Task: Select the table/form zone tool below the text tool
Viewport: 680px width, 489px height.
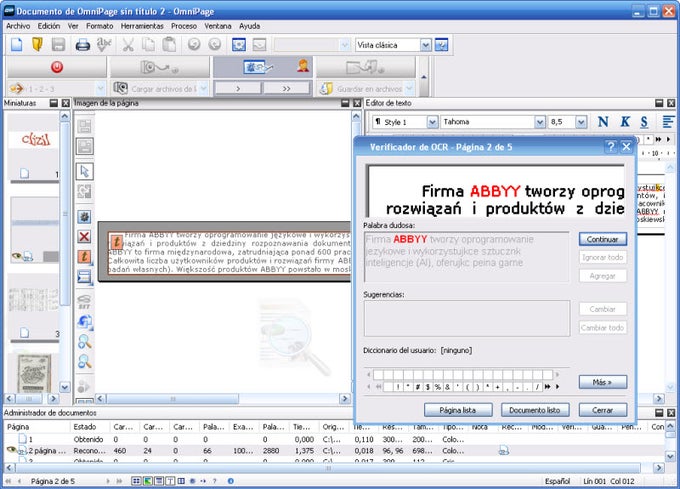Action: [84, 277]
